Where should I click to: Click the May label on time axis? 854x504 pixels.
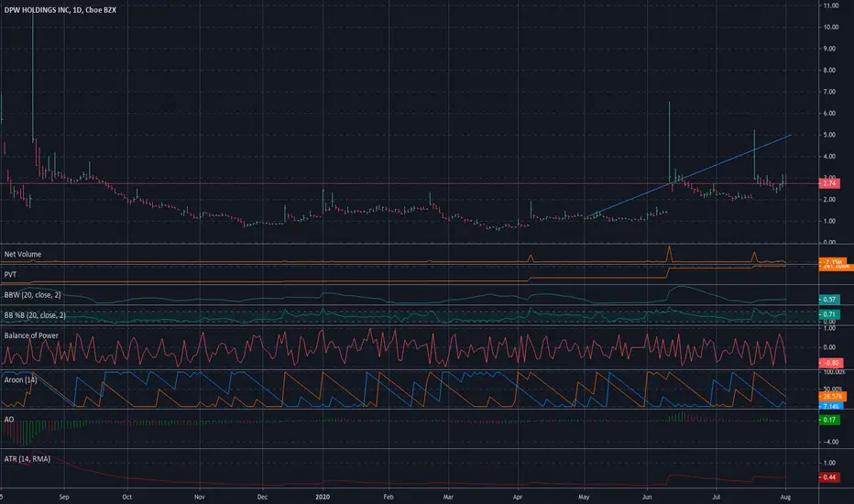click(x=584, y=497)
